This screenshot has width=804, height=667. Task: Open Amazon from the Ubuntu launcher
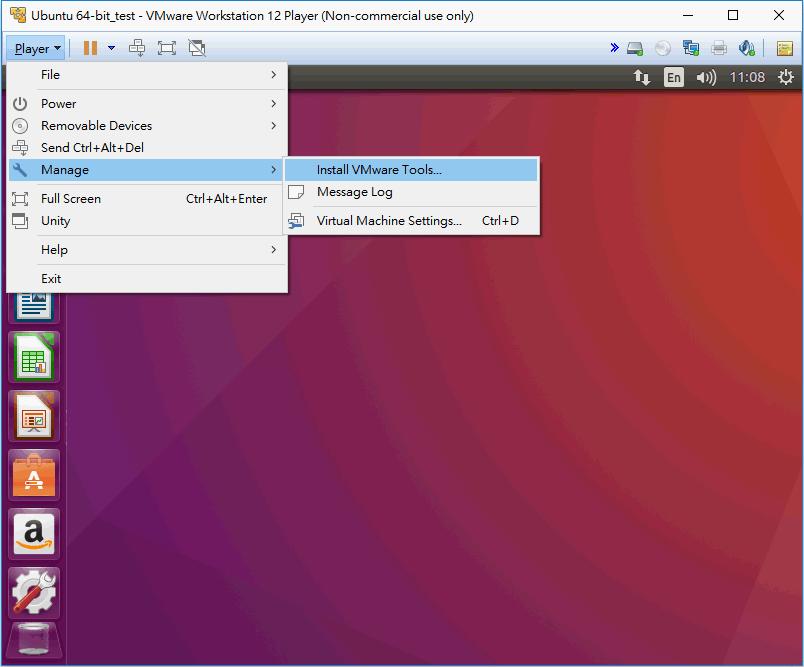click(34, 534)
